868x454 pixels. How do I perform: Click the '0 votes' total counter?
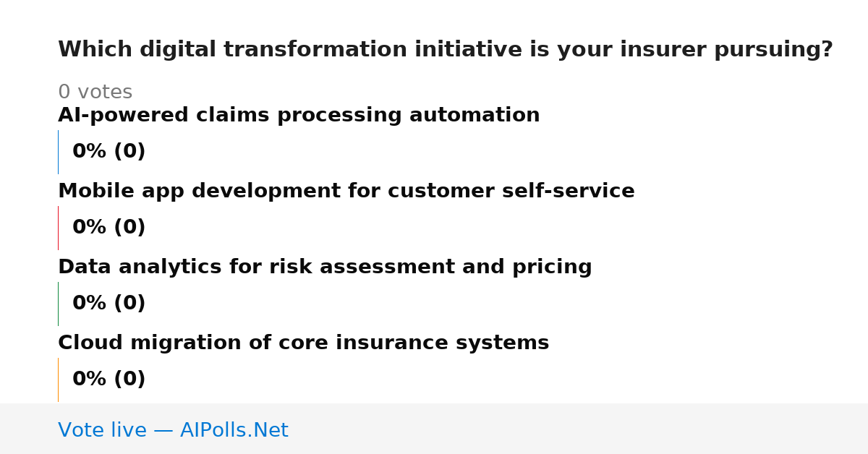[95, 93]
